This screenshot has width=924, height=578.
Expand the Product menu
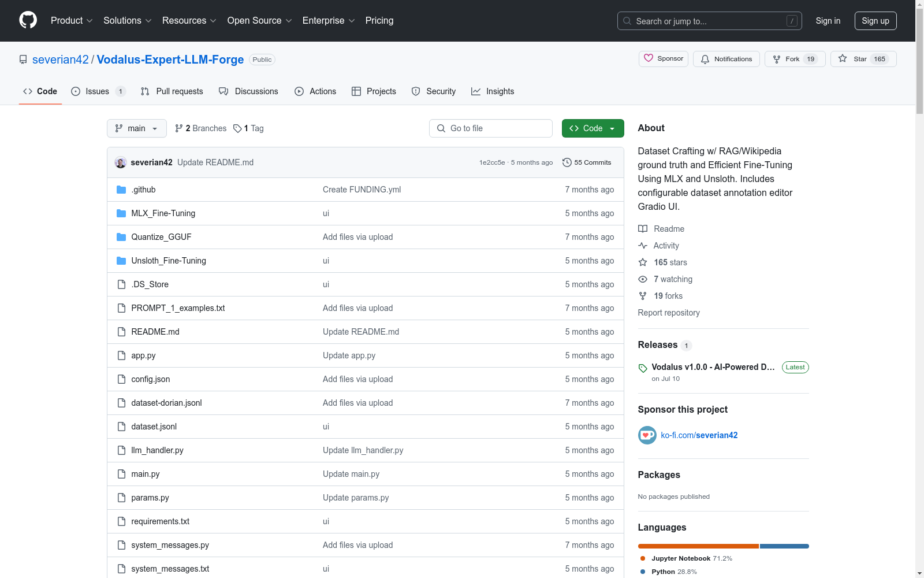click(x=72, y=20)
